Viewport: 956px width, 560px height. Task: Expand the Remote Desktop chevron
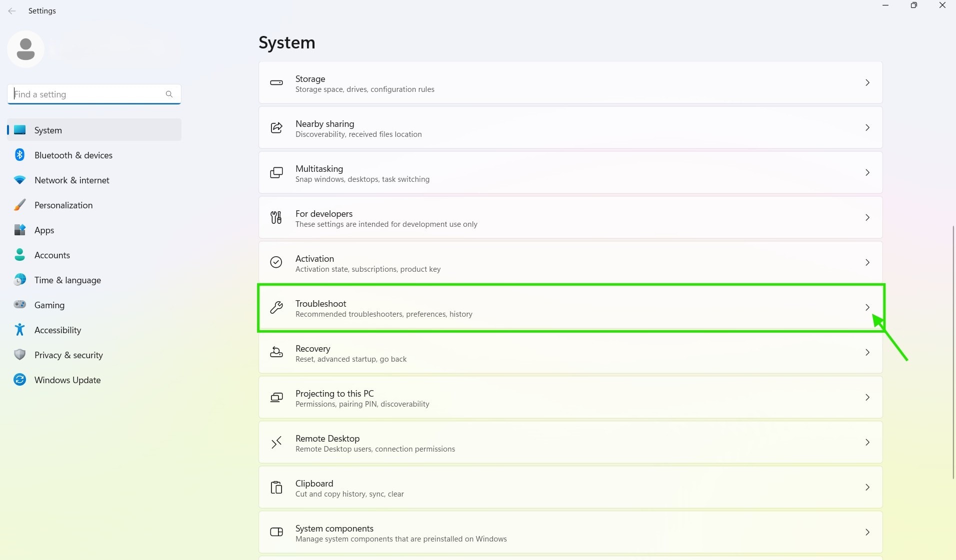pyautogui.click(x=867, y=443)
